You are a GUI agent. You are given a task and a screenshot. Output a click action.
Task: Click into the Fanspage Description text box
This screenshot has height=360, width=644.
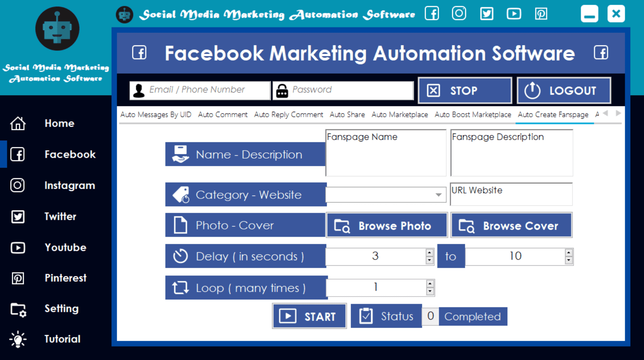[x=511, y=153]
